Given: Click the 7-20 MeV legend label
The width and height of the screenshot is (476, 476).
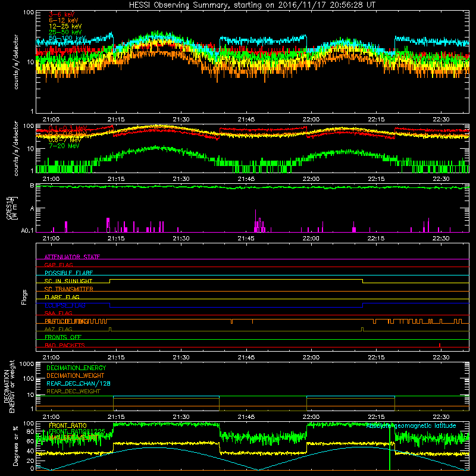Looking at the screenshot, I should 64,146.
